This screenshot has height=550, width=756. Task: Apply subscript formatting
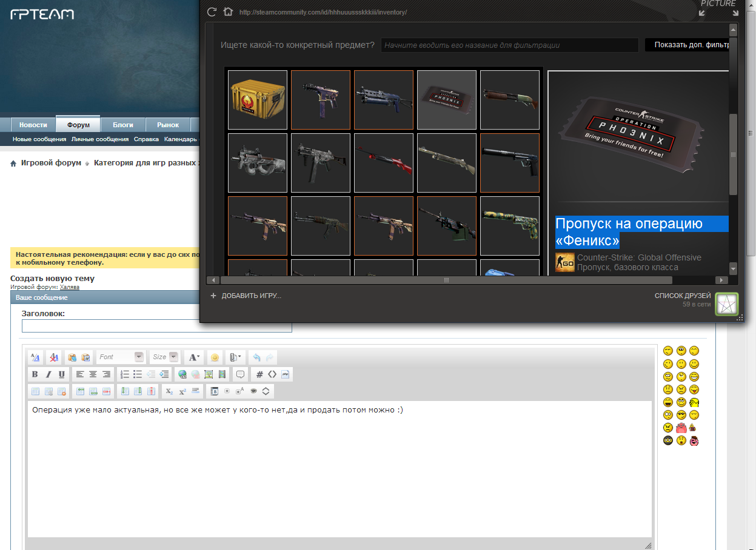pos(169,391)
